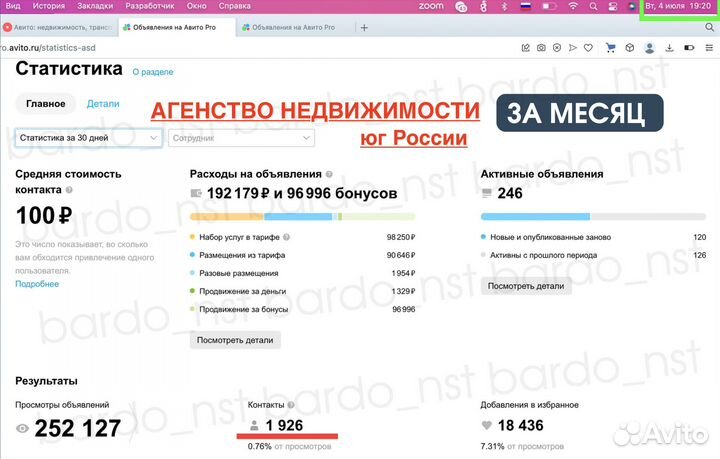Click the 252 127 ad views value
Viewport: 720px width, 459px height.
tap(78, 428)
